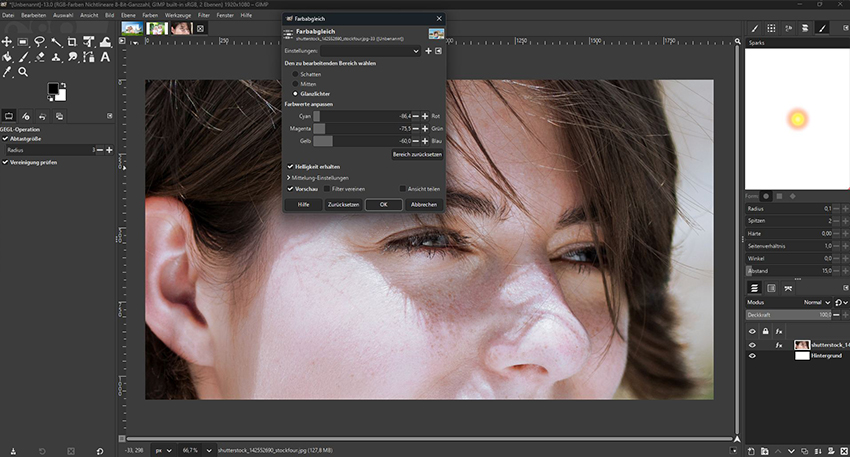Select the Color Picker eyedropper tool

(x=7, y=72)
